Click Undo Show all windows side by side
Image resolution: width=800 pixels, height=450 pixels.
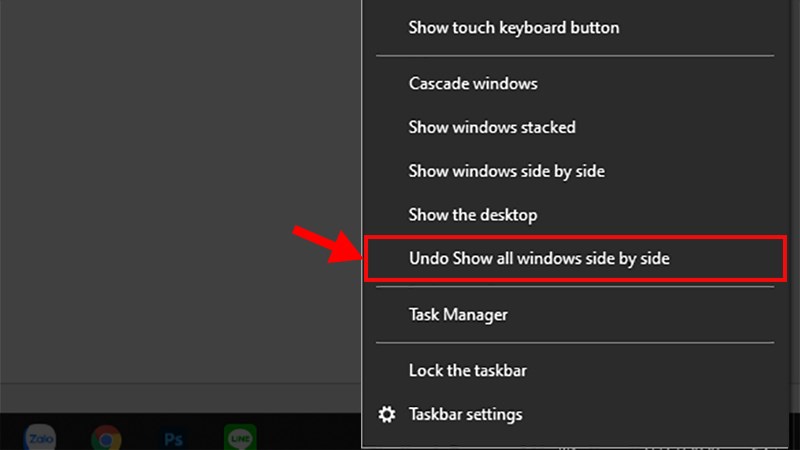(575, 259)
